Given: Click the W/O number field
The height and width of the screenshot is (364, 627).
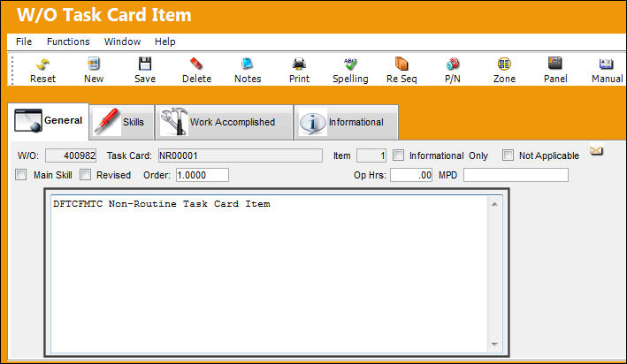Looking at the screenshot, I should point(71,155).
